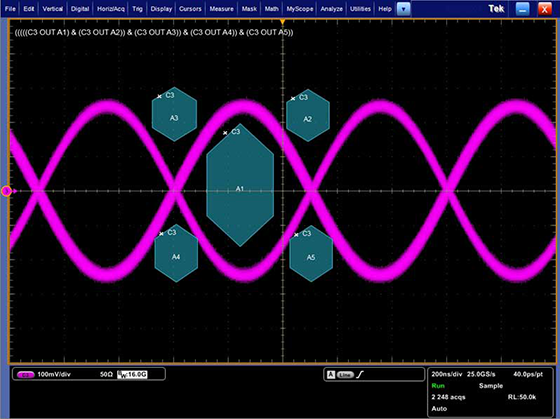
Task: Click the Run acquisition status
Action: pyautogui.click(x=438, y=386)
